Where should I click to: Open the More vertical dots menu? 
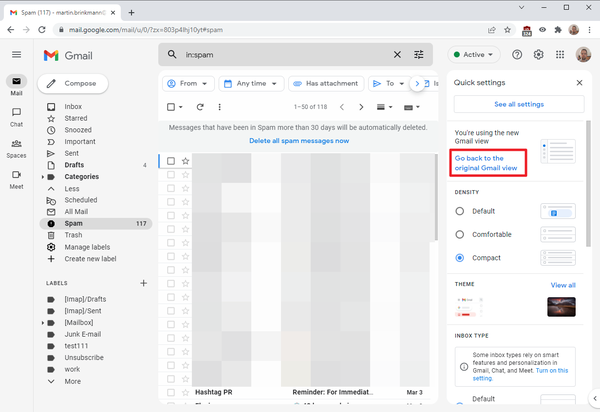click(x=219, y=107)
